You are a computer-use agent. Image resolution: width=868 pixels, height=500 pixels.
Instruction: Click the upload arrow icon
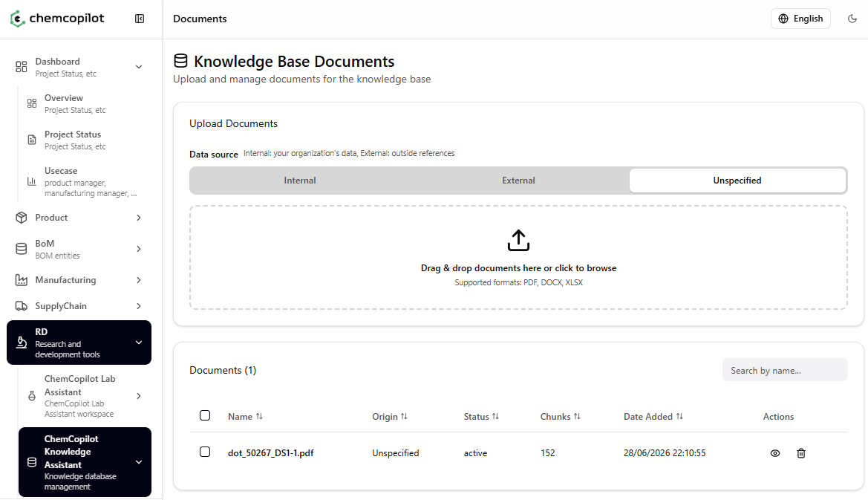pos(519,240)
